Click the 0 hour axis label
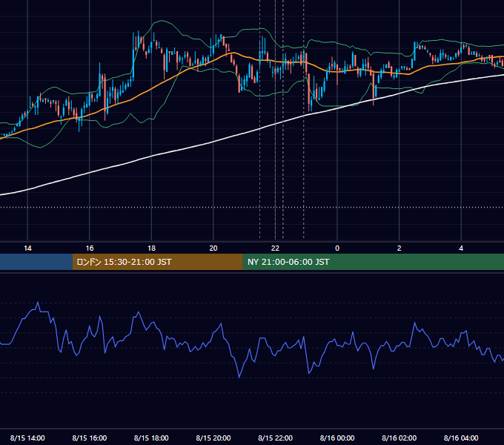 tap(337, 248)
